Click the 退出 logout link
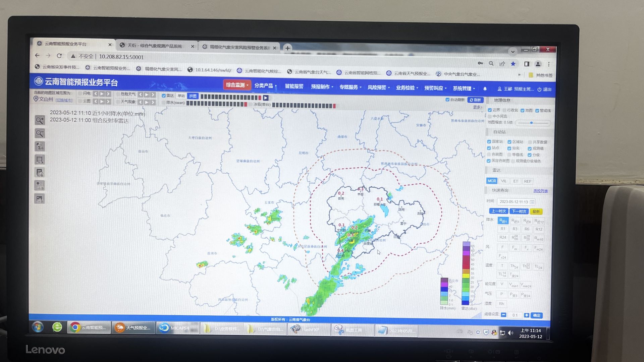Viewport: 644px width, 362px height. (x=545, y=89)
